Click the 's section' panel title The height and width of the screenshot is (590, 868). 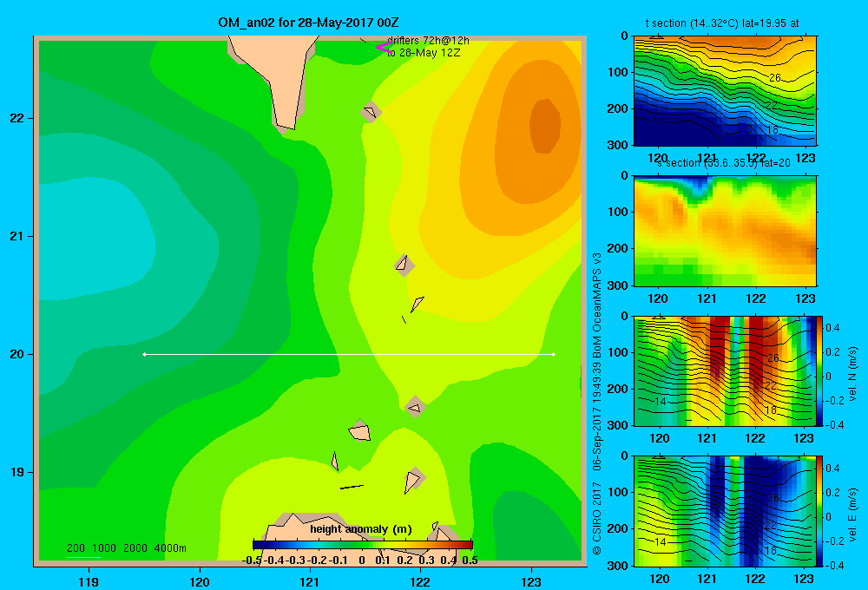(x=723, y=163)
